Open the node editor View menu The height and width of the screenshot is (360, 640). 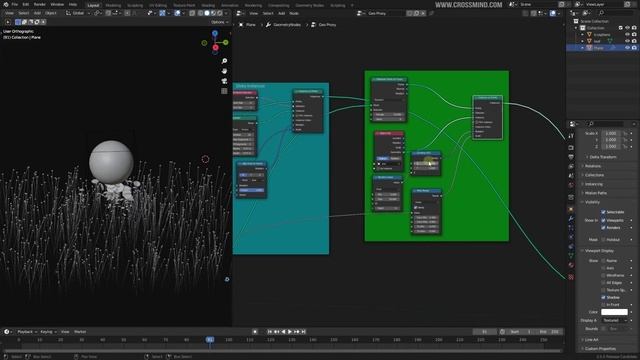[x=253, y=13]
